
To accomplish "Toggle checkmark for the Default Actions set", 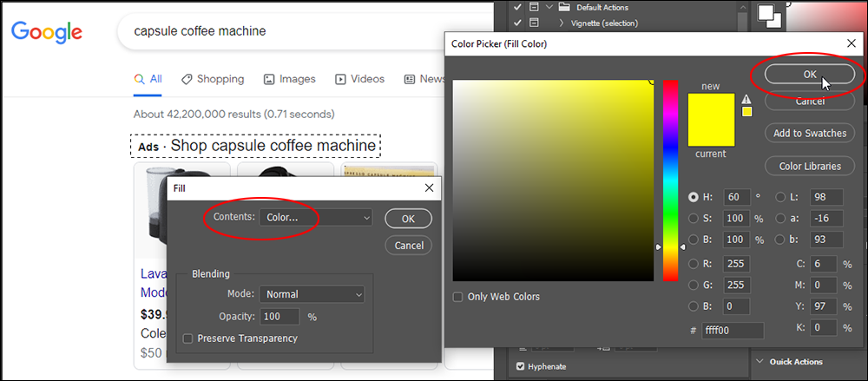I will (x=517, y=7).
